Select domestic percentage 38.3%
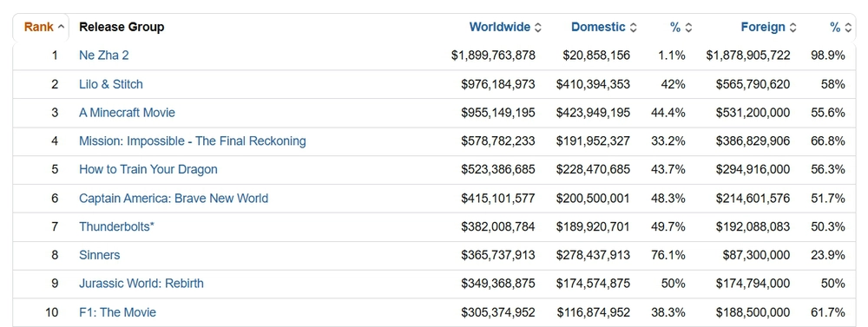This screenshot has height=327, width=868. point(668,312)
